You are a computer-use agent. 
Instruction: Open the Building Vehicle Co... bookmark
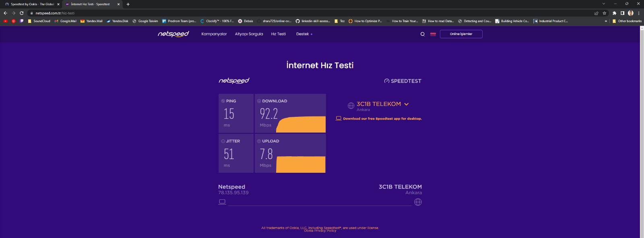coord(512,21)
